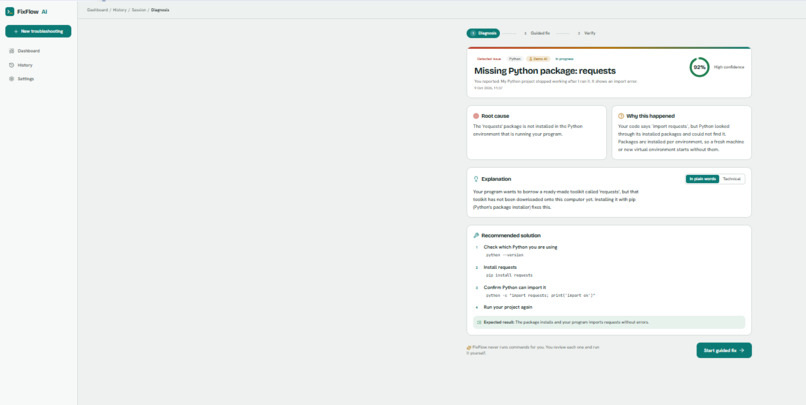The image size is (806, 405).
Task: Click step Confirm Python can import it
Action: point(515,287)
